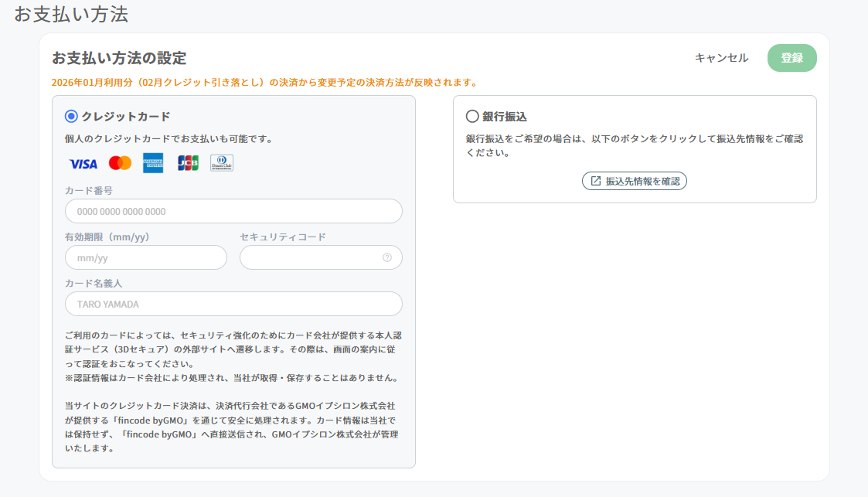868x497 pixels.
Task: Click the カード番号 field label
Action: [x=89, y=190]
